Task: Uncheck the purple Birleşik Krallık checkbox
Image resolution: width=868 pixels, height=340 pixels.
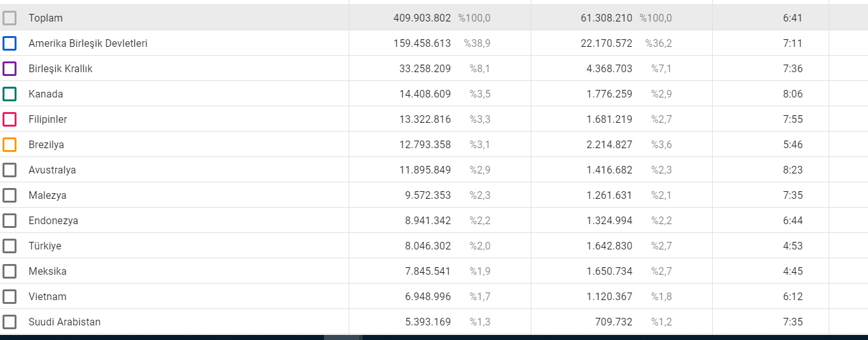Action: (10, 68)
